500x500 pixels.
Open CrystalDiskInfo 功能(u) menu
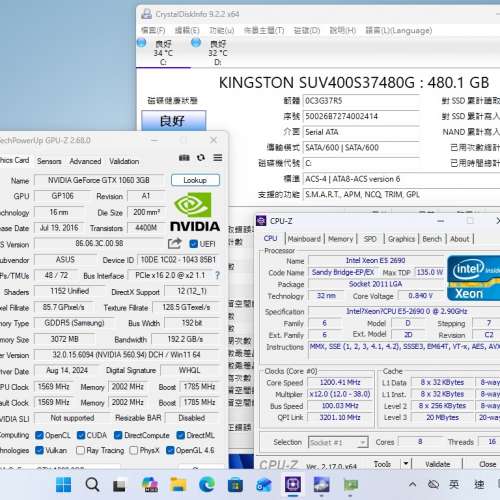222,30
